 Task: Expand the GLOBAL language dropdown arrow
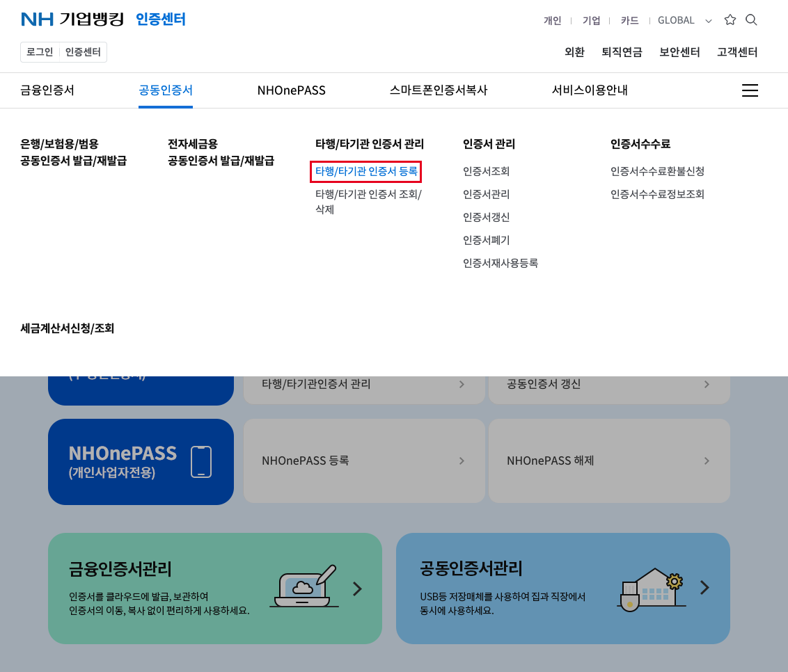pos(709,21)
